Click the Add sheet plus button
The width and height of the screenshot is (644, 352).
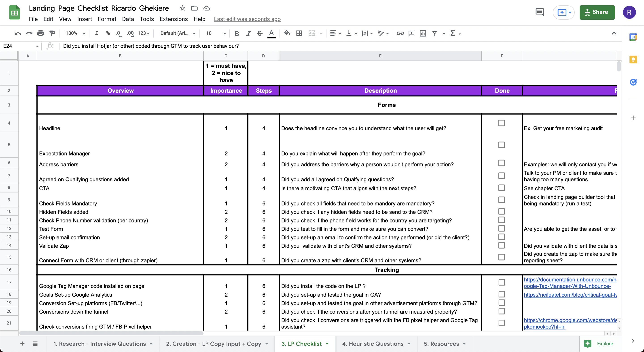click(x=22, y=344)
